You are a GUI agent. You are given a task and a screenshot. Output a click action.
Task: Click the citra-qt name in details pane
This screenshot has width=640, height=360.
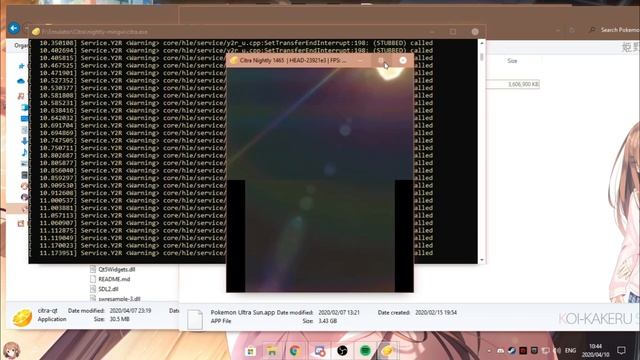[48, 311]
